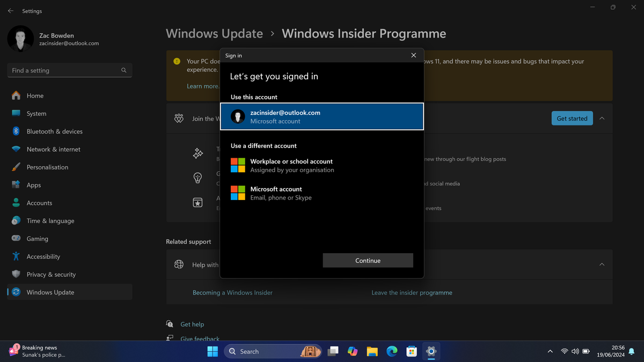The width and height of the screenshot is (644, 362).
Task: Click the Personalisation paintbrush icon
Action: click(x=16, y=167)
